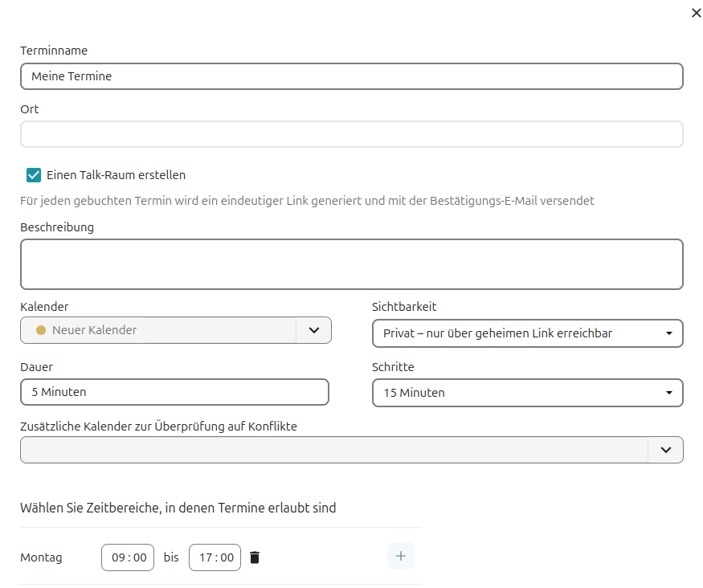Focus the empty Ort input field

[x=351, y=134]
